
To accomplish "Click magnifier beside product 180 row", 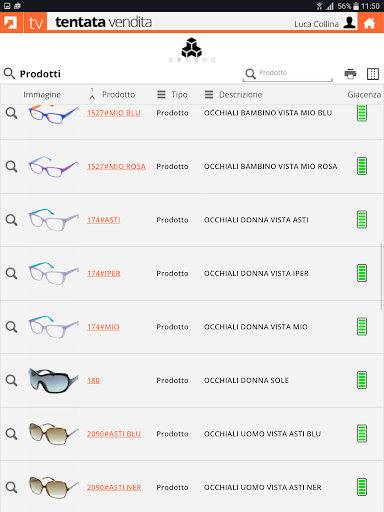I will coord(11,380).
